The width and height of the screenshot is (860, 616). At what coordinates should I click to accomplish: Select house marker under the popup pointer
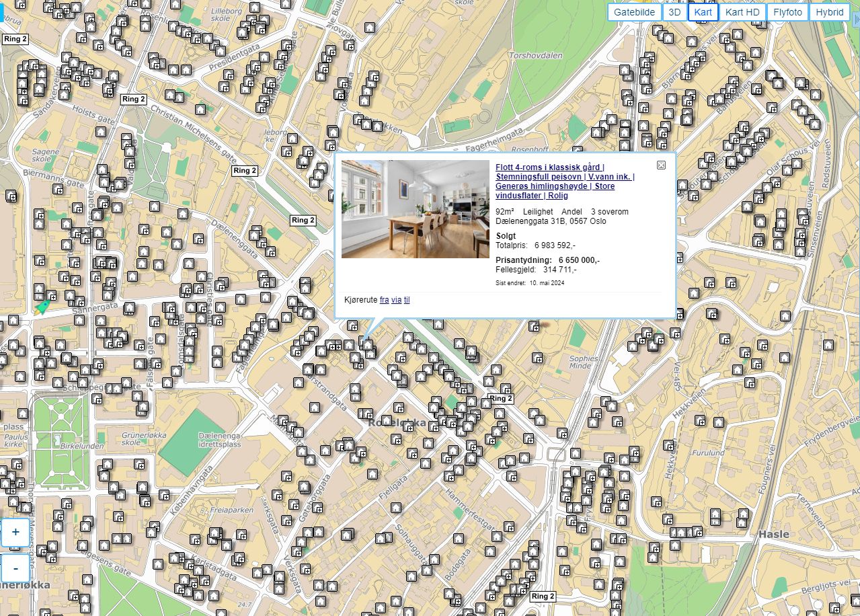[367, 344]
